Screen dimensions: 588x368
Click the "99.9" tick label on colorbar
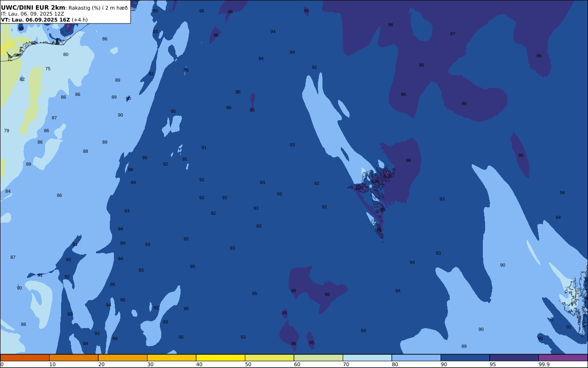(x=544, y=364)
